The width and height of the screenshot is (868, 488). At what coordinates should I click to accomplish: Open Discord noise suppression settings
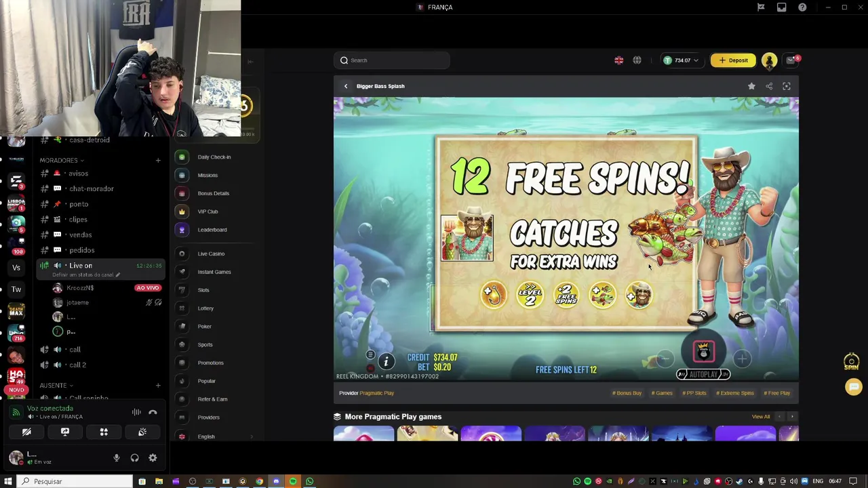136,412
